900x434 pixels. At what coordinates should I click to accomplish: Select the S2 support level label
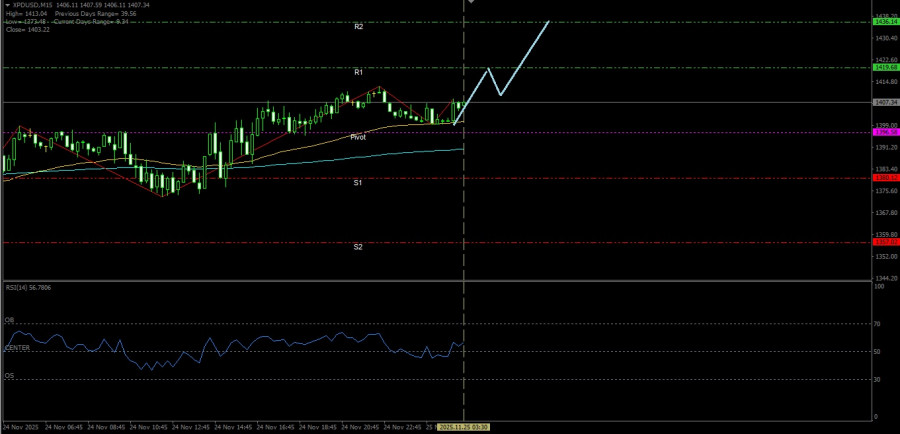click(x=358, y=247)
